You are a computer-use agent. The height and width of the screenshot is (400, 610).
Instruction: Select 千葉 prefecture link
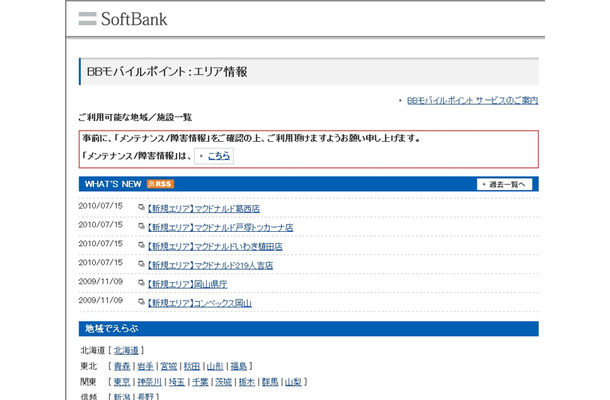200,382
